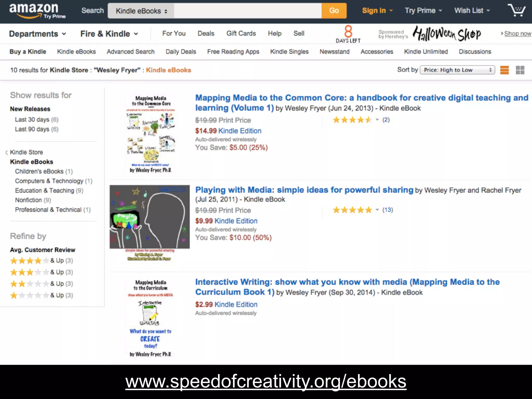Click the 3 stars & Up rating filter
Viewport: 532px width, 399px height.
pyautogui.click(x=42, y=272)
